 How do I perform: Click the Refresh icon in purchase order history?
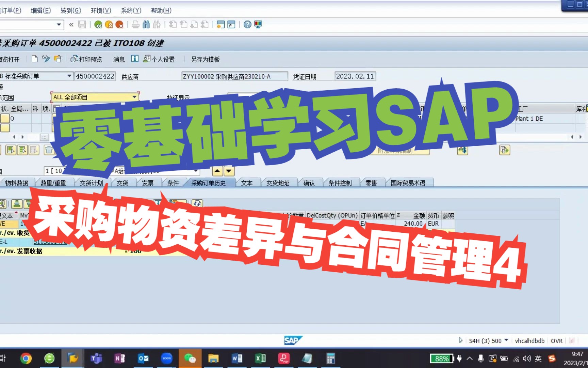[197, 203]
